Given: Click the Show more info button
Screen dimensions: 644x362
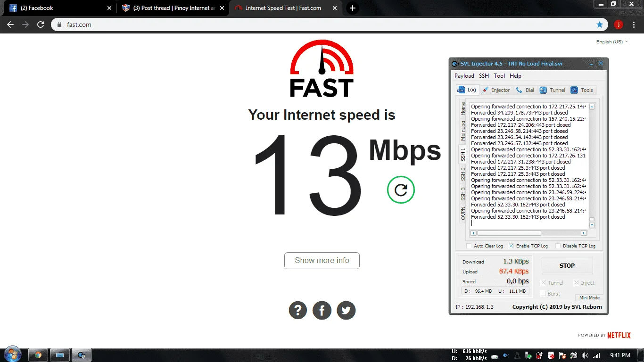Looking at the screenshot, I should 322,261.
